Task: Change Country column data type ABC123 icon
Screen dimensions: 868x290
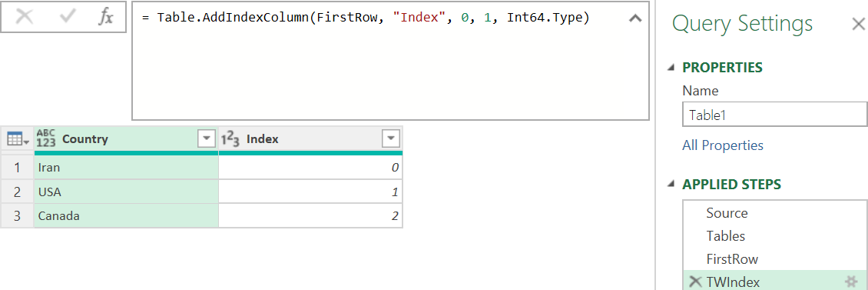Action: (x=46, y=138)
